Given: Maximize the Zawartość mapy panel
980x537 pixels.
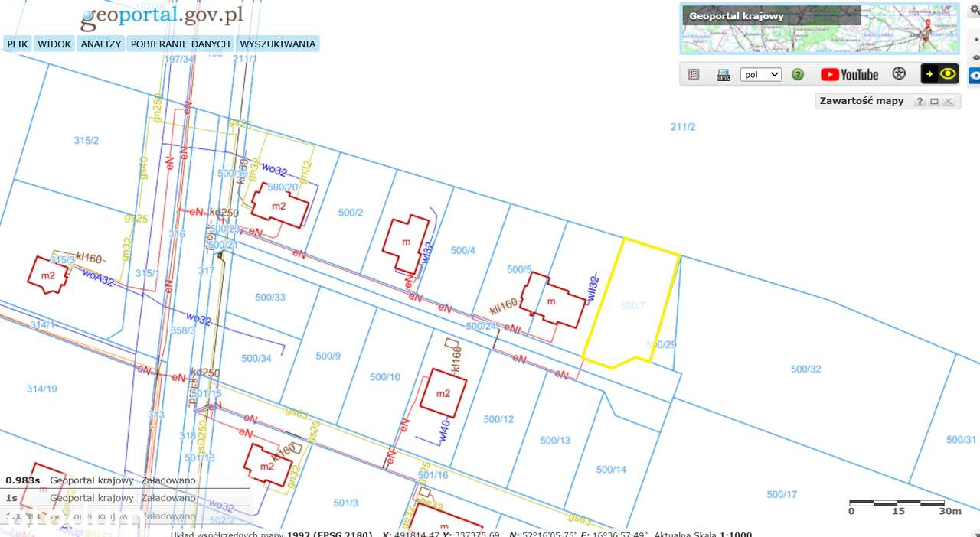Looking at the screenshot, I should coord(934,102).
